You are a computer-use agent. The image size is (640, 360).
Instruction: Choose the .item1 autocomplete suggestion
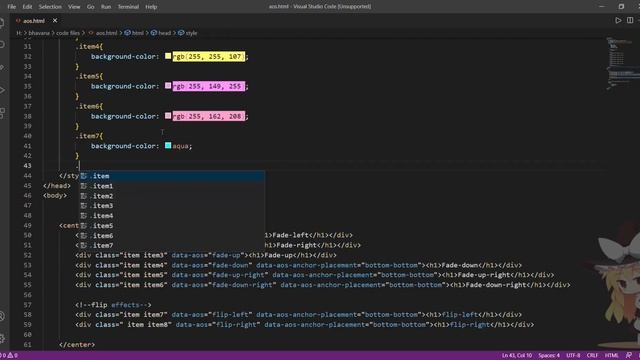171,186
